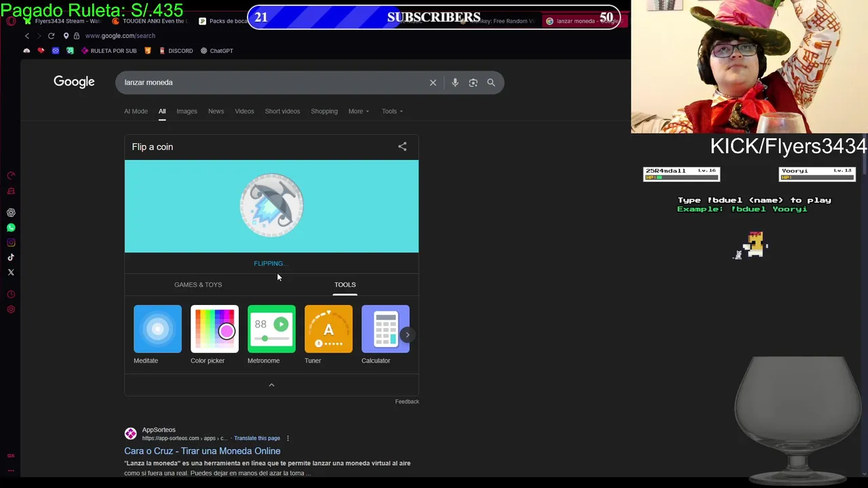Switch to the Videos results tab
Screen dimensions: 868x488
coord(244,111)
